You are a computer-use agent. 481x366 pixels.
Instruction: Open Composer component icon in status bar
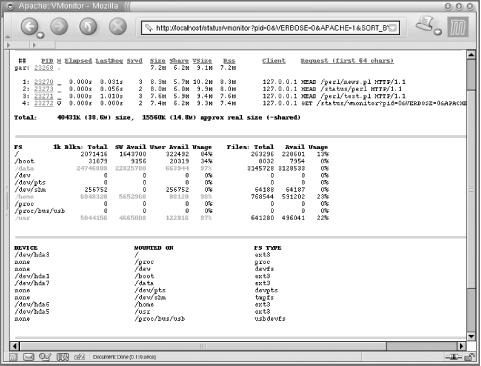tap(45, 357)
